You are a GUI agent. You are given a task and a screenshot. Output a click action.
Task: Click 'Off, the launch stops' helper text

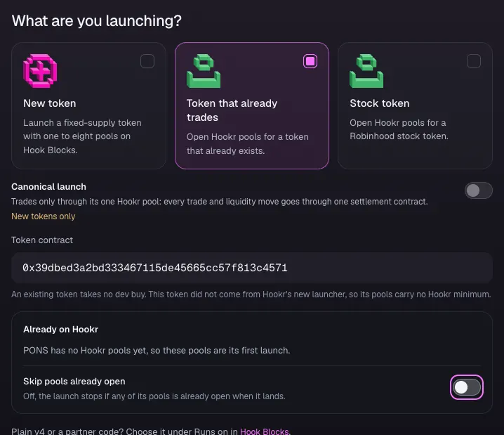click(154, 396)
